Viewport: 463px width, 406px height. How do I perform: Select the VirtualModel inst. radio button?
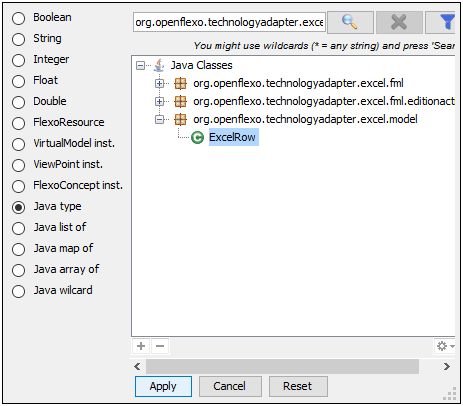[x=18, y=144]
